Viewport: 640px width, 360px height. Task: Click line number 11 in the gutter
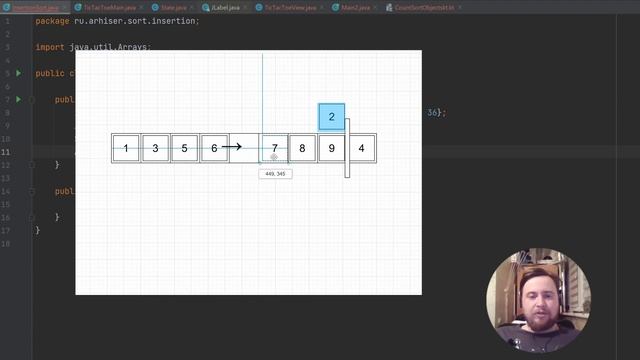click(x=6, y=152)
